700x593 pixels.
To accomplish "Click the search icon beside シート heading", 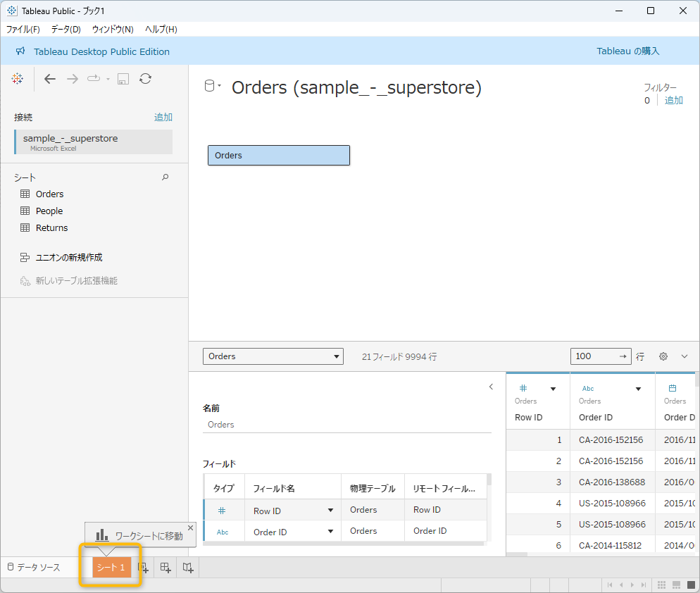I will [165, 177].
